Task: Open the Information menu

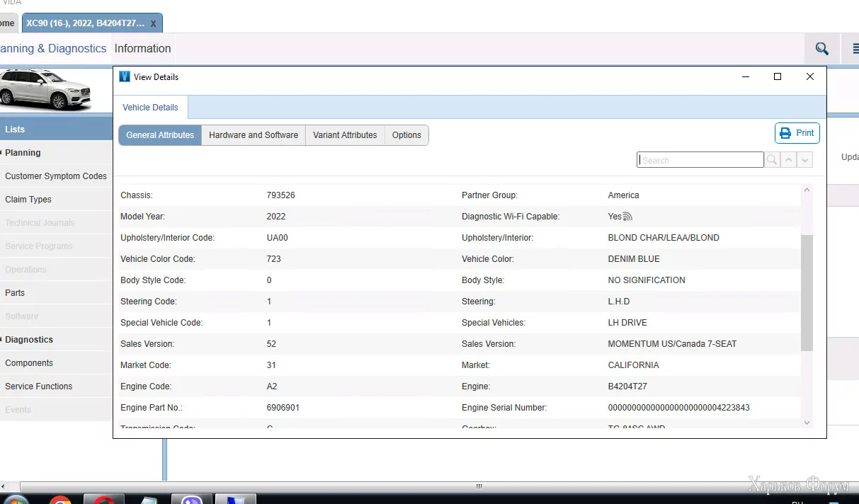Action: 142,49
